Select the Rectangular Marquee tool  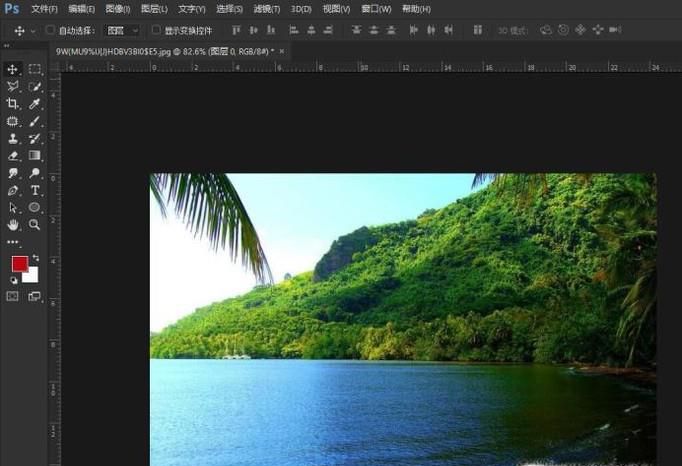coord(35,69)
